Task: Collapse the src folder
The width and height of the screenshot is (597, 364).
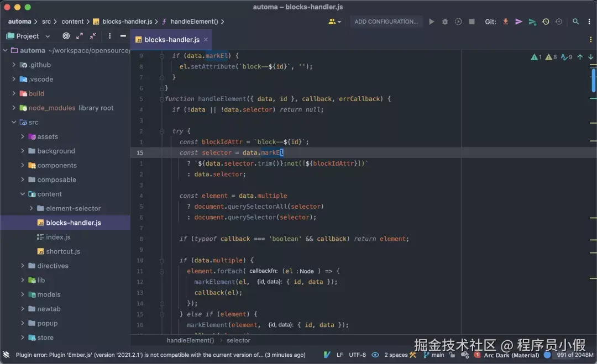Action: (x=14, y=122)
